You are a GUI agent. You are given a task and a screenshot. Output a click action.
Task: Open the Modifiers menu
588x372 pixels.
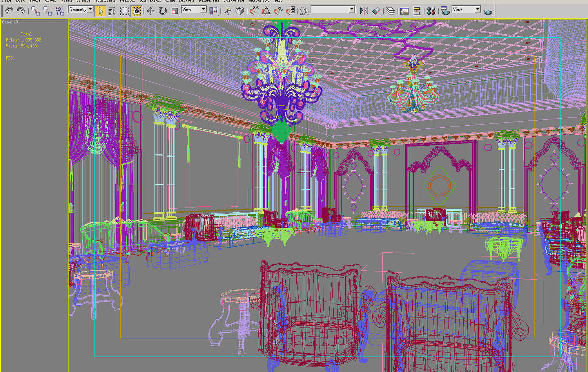pos(105,1)
